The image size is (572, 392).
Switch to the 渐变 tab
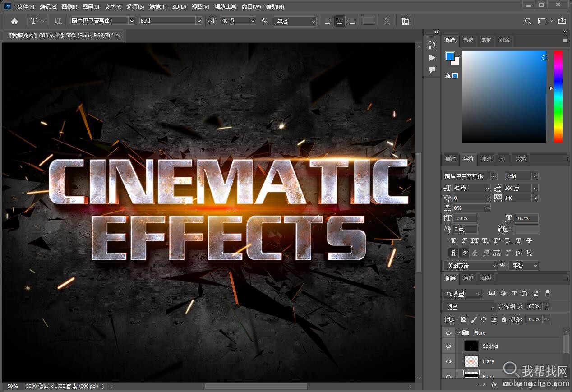(x=486, y=40)
